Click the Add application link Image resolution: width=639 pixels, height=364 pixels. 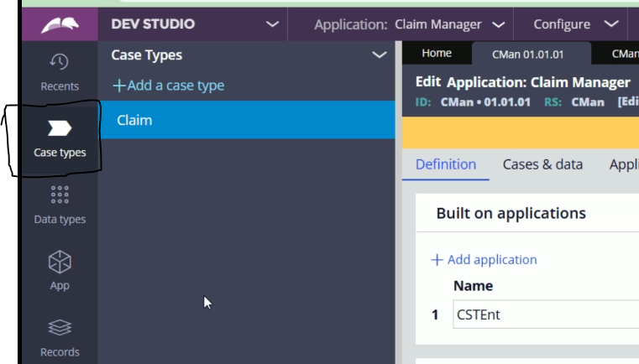[x=484, y=260]
